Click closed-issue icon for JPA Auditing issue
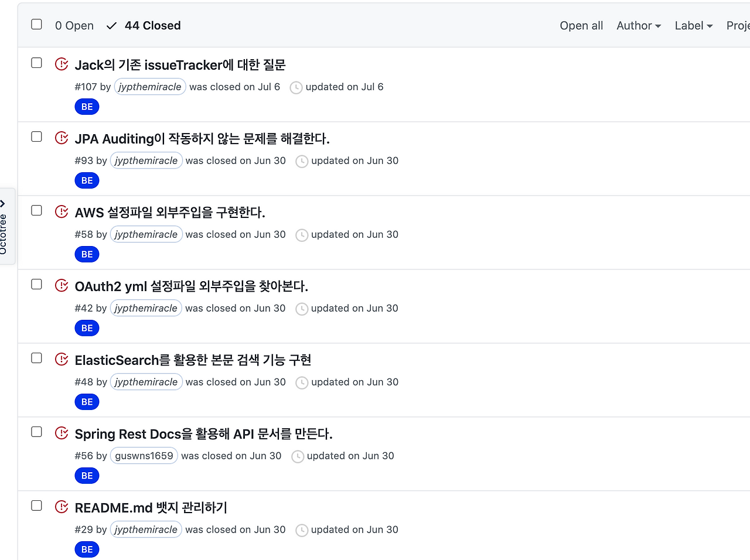 62,138
